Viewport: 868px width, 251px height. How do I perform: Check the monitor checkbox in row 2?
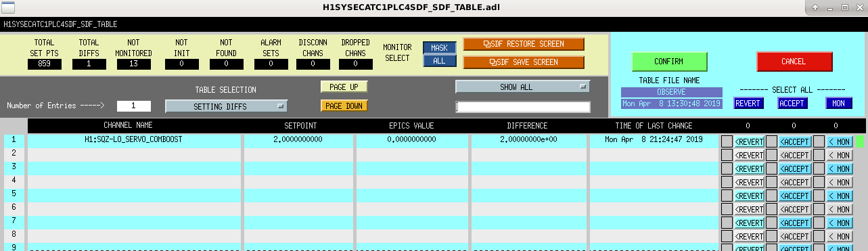819,155
